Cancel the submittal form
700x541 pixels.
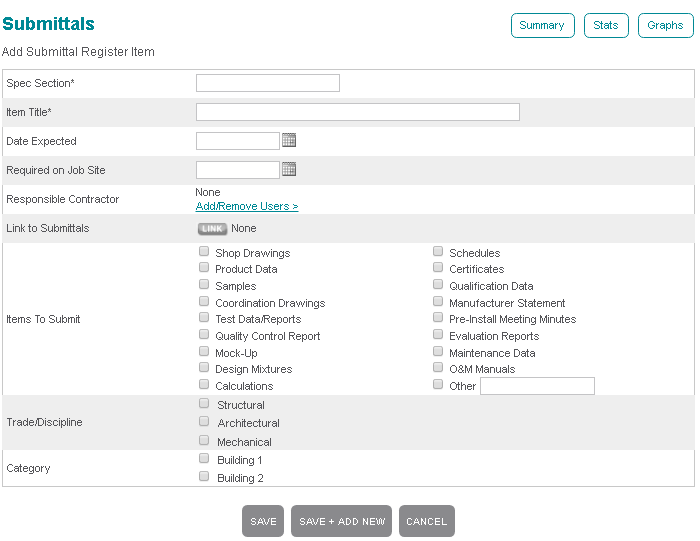pos(427,521)
